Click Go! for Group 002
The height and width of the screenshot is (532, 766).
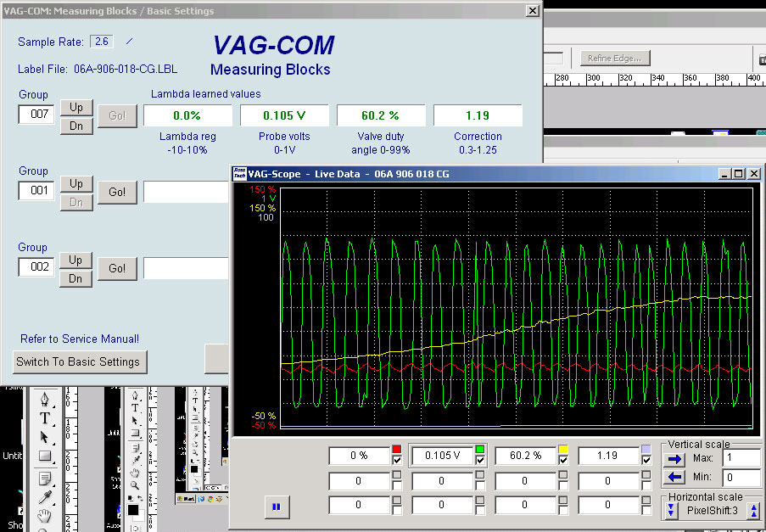pos(117,268)
